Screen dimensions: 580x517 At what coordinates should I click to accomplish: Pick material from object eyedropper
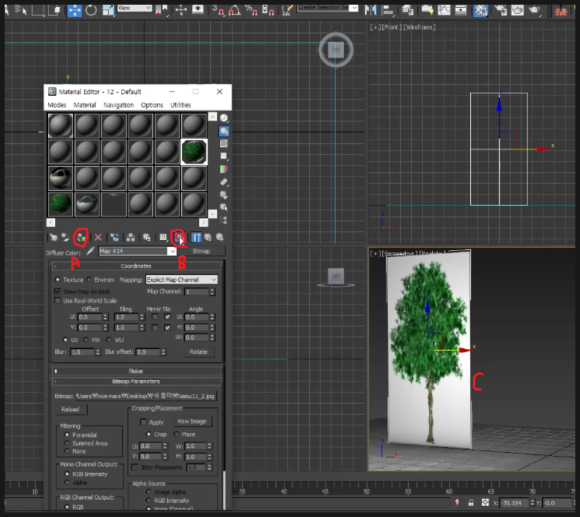pos(90,251)
